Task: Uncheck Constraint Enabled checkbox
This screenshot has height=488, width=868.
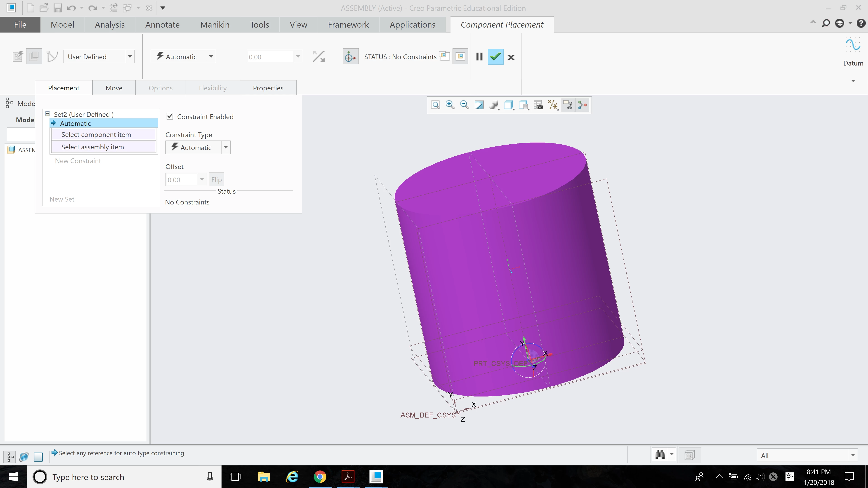Action: (x=170, y=117)
